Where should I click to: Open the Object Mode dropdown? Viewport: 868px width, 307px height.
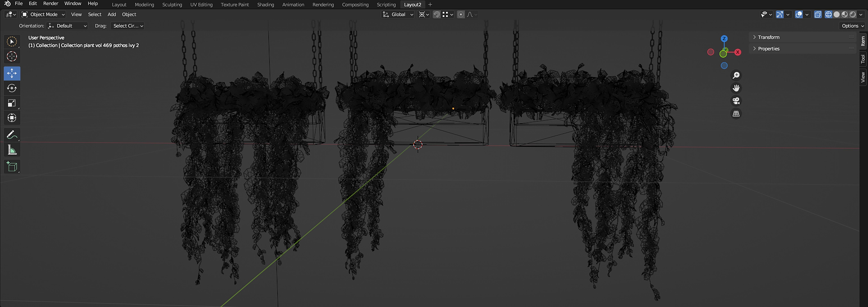43,15
